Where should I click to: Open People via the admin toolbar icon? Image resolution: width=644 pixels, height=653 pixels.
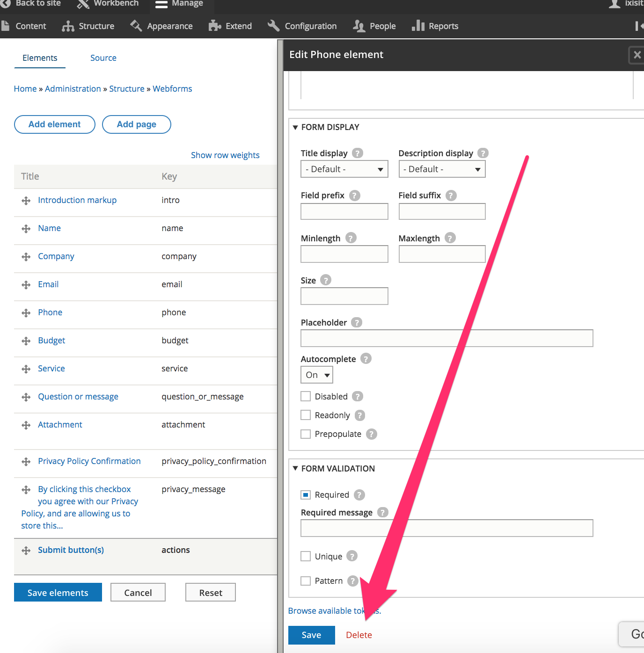359,26
